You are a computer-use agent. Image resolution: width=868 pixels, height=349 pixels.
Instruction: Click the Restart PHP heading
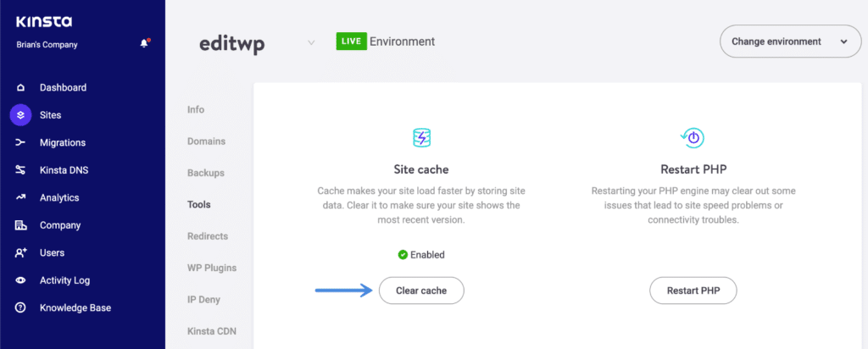(693, 169)
